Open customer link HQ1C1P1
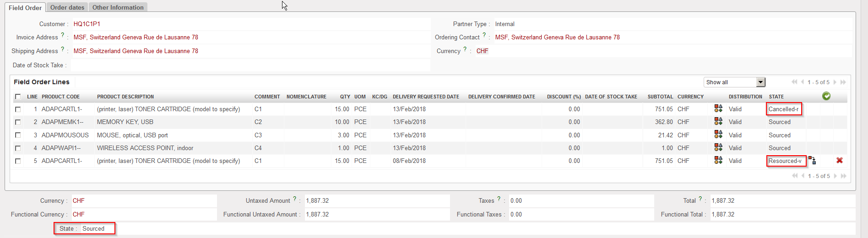 (87, 24)
